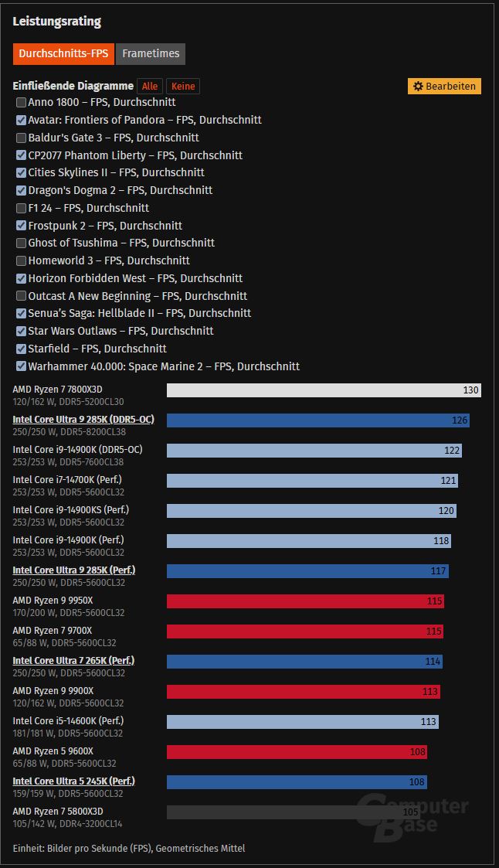Image resolution: width=499 pixels, height=868 pixels.
Task: Click the 159/159 W, DDR5-5600CL32 text
Action: point(69,794)
